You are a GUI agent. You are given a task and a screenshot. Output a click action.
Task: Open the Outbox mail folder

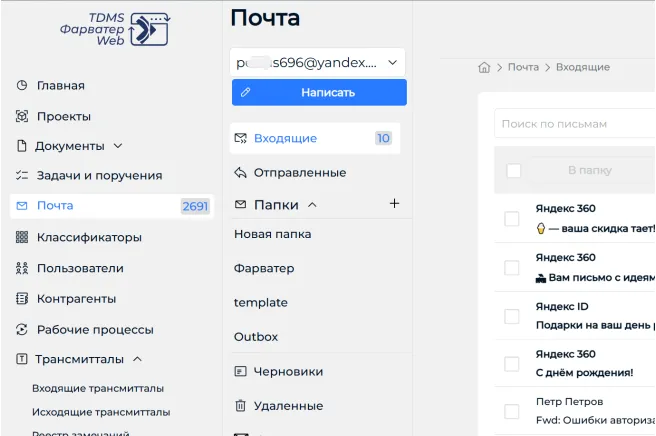(x=256, y=337)
